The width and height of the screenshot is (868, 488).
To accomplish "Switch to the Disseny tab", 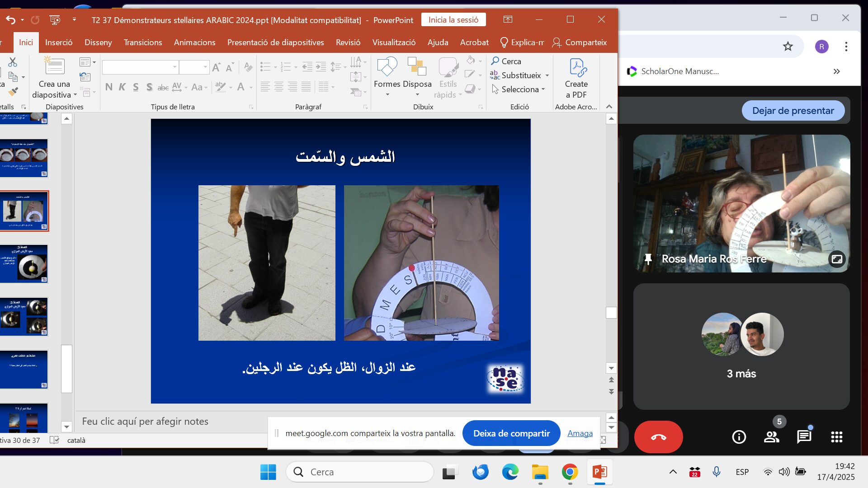I will [98, 42].
